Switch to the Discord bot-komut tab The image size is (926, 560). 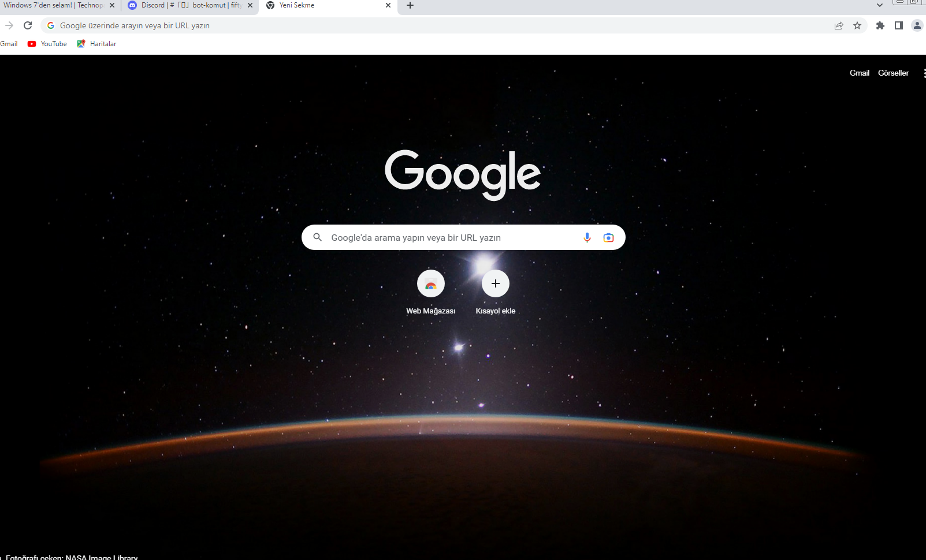[191, 5]
